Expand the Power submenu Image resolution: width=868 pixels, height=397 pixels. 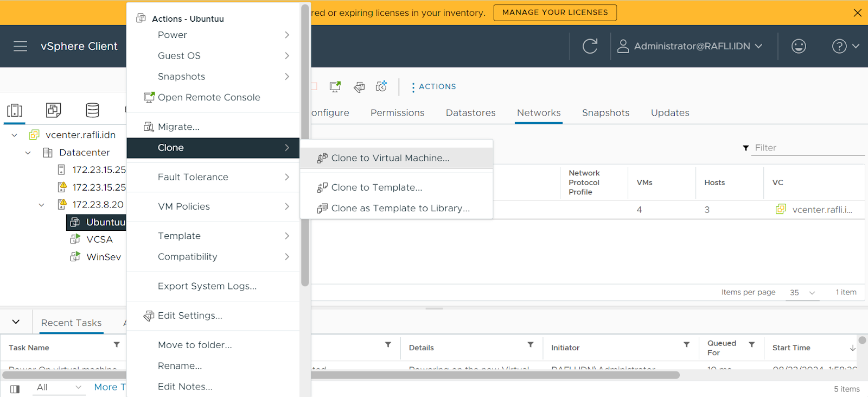(x=213, y=35)
